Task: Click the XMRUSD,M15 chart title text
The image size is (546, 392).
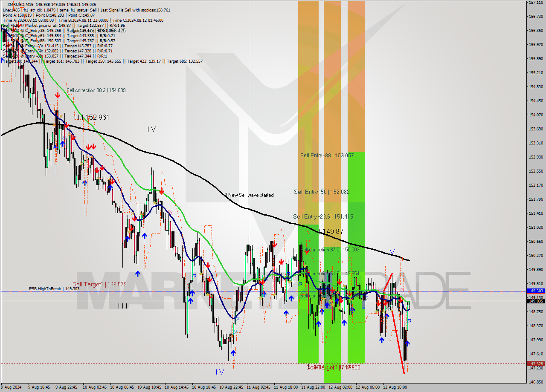Action: pyautogui.click(x=21, y=4)
